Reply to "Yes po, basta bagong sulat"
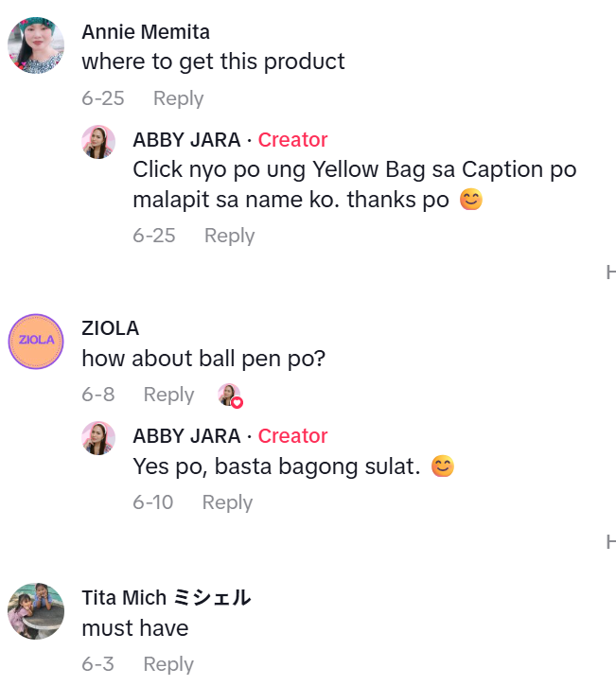This screenshot has width=616, height=686. click(x=227, y=502)
